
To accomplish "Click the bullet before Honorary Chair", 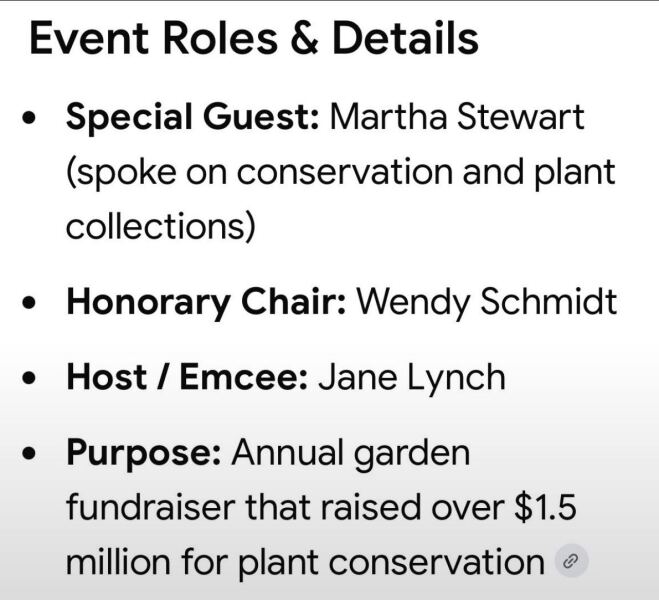I will [x=29, y=303].
